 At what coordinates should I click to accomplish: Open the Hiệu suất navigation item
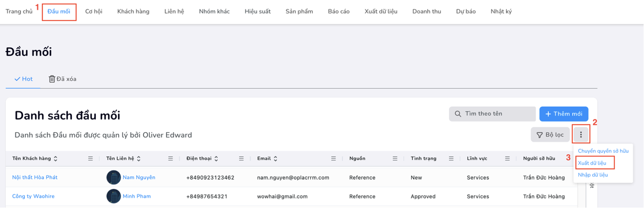258,11
